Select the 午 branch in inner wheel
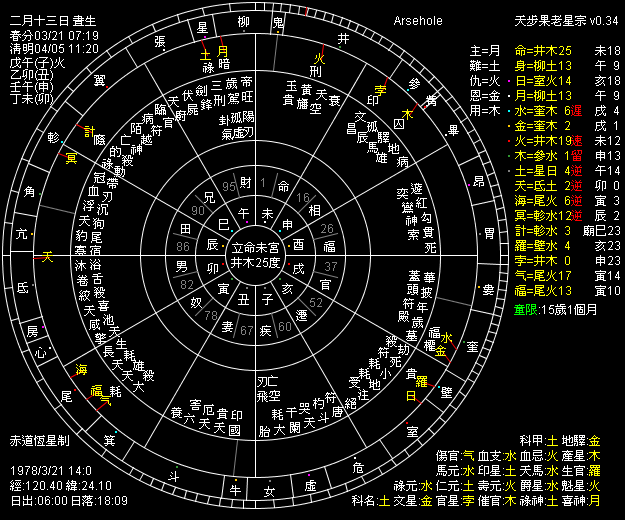 click(243, 214)
